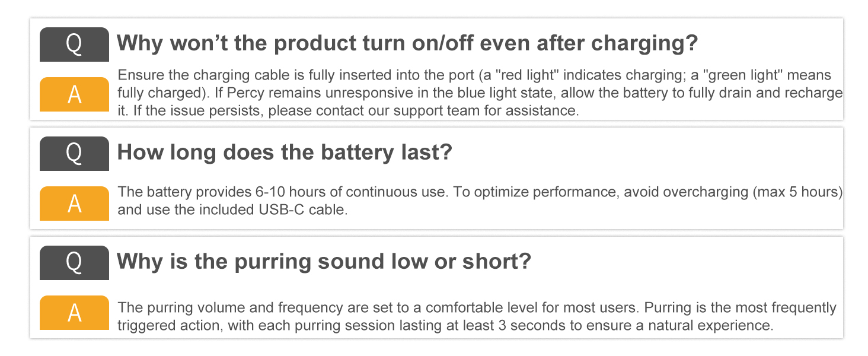Click the answer about purring volume and frequency
Image resolution: width=868 pixels, height=356 pixels.
pos(477,317)
